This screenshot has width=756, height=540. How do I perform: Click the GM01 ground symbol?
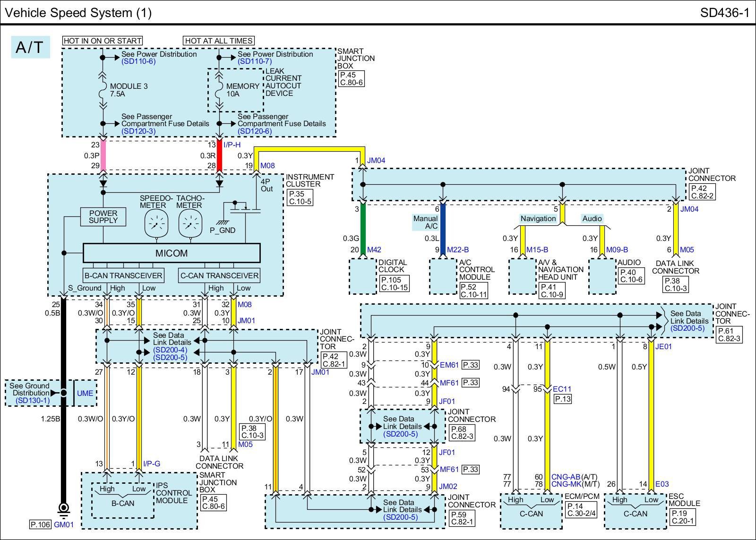click(63, 509)
